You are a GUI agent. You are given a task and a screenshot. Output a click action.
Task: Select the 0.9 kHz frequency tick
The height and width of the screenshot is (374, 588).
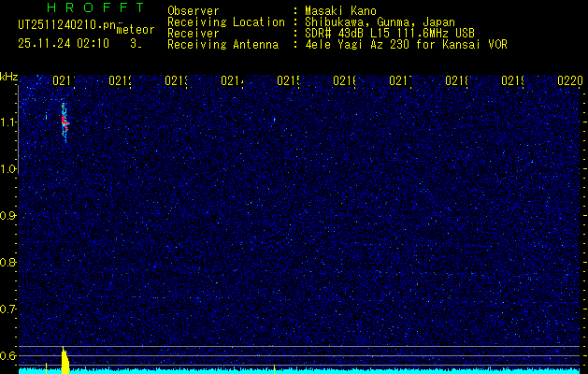(9, 215)
